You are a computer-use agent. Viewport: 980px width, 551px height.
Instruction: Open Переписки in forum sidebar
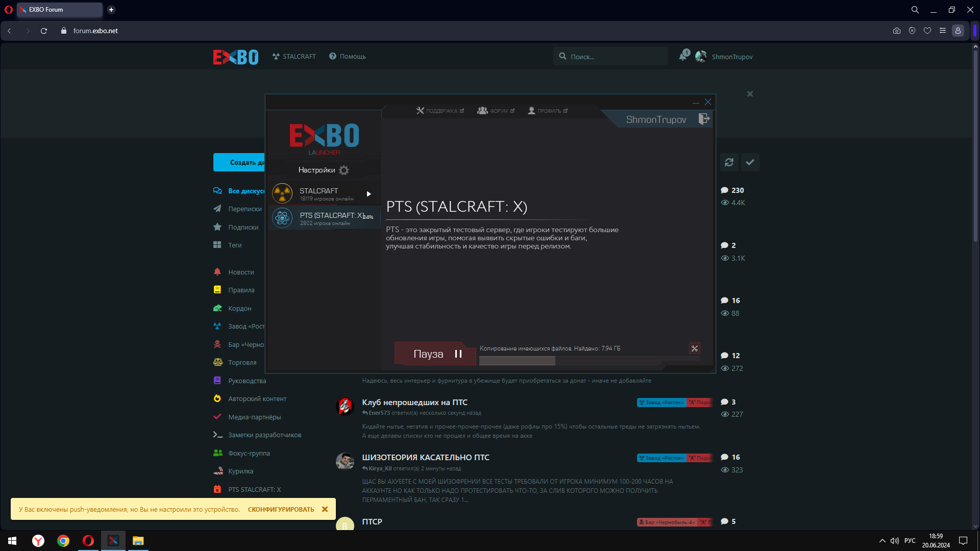click(238, 209)
